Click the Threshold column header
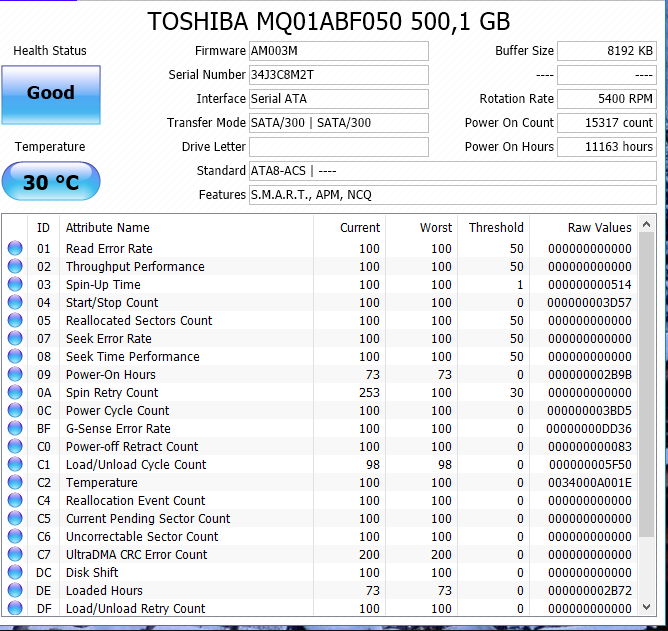Image resolution: width=668 pixels, height=631 pixels. [x=493, y=228]
